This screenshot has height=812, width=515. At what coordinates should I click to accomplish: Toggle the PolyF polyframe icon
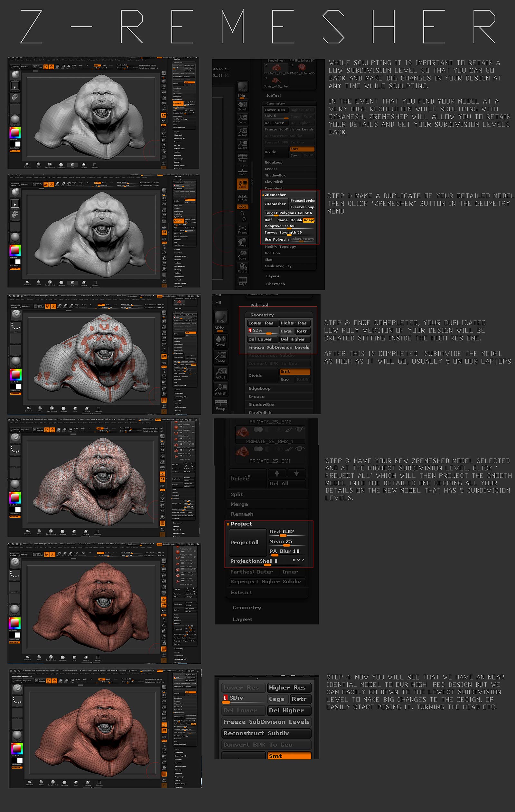(243, 281)
